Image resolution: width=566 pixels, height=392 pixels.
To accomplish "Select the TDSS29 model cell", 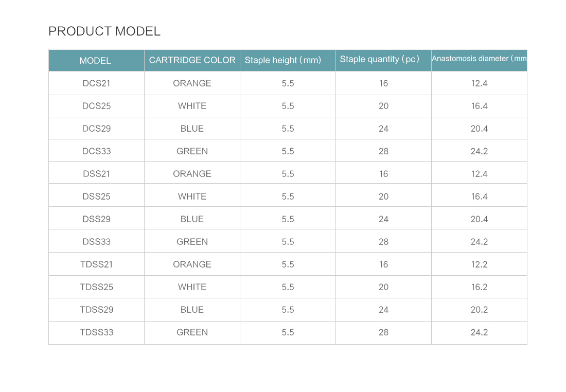I will tap(96, 310).
